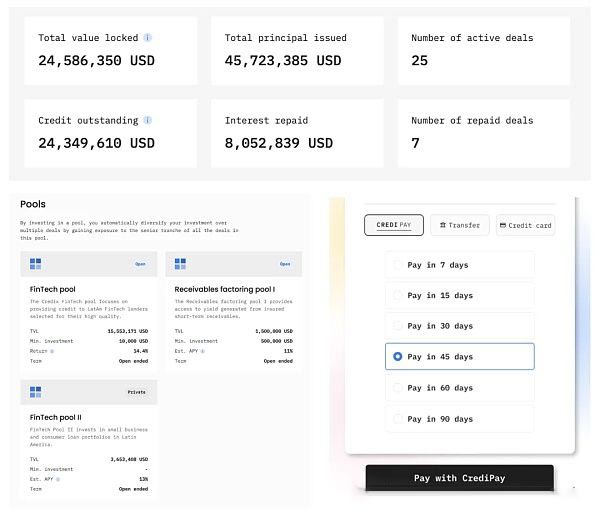Click info icon beside Credit outstanding
The width and height of the screenshot is (600, 518).
pos(147,120)
